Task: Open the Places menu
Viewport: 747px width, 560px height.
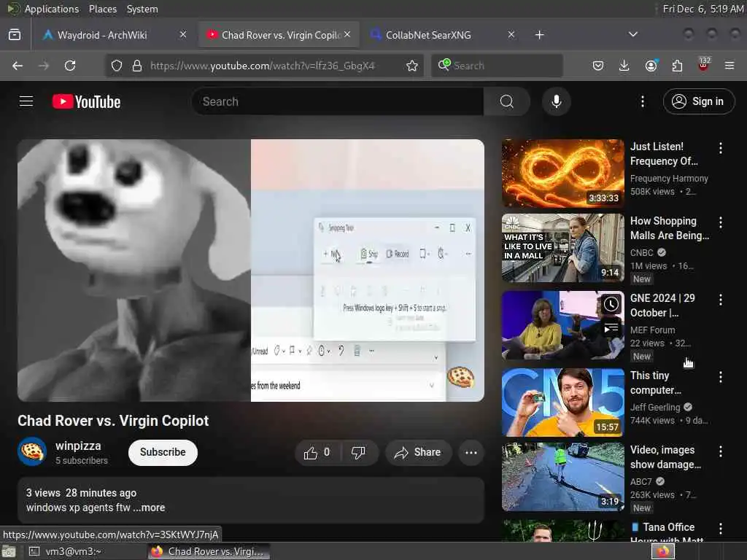Action: 102,9
